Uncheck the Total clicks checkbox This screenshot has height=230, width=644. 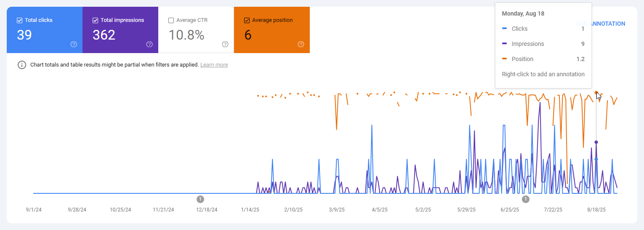[19, 20]
